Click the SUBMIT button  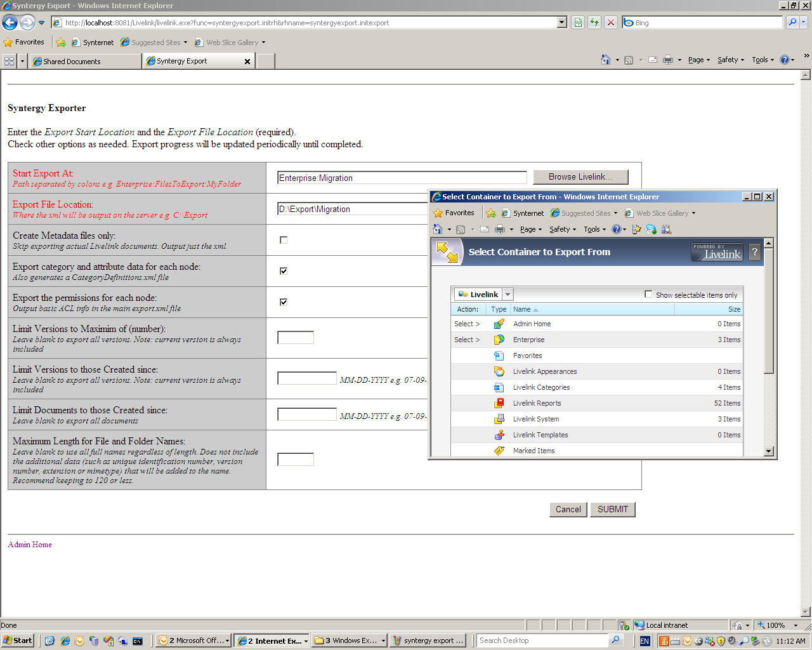click(x=613, y=510)
